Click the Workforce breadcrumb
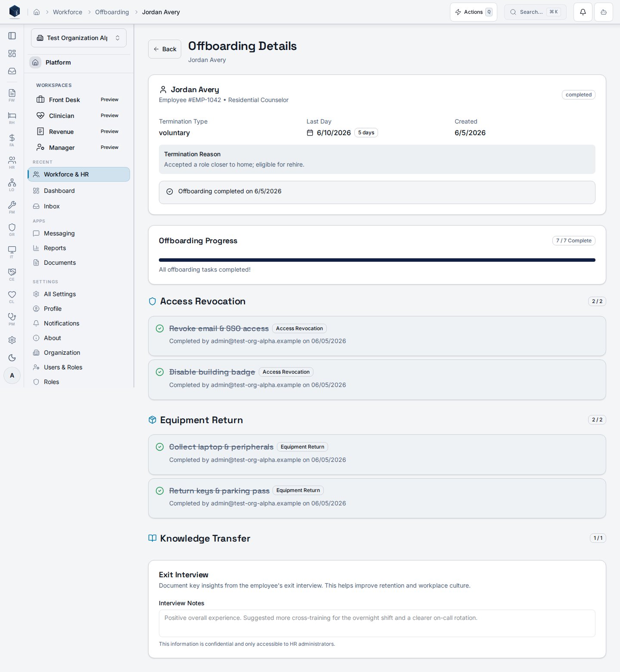Image resolution: width=620 pixels, height=672 pixels. point(68,12)
